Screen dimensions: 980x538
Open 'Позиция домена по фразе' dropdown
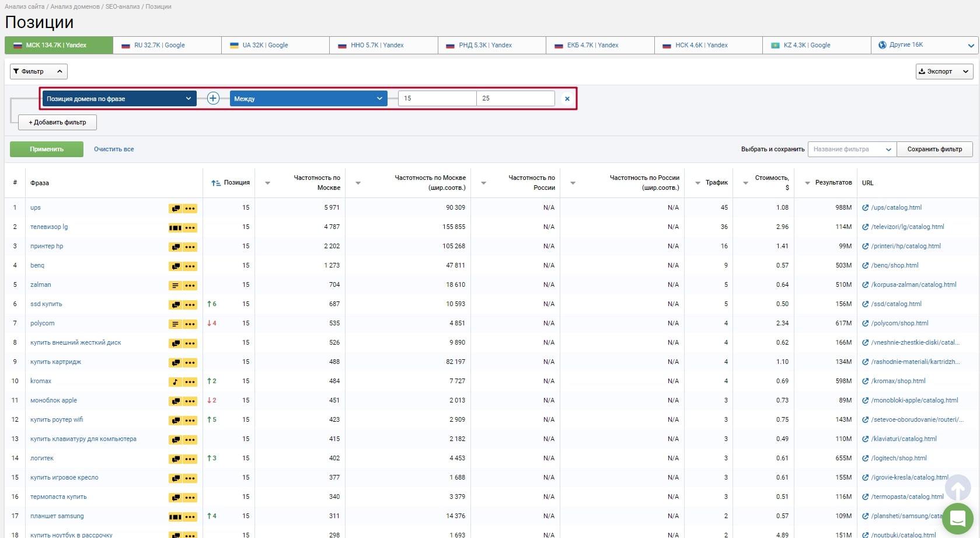click(x=119, y=99)
